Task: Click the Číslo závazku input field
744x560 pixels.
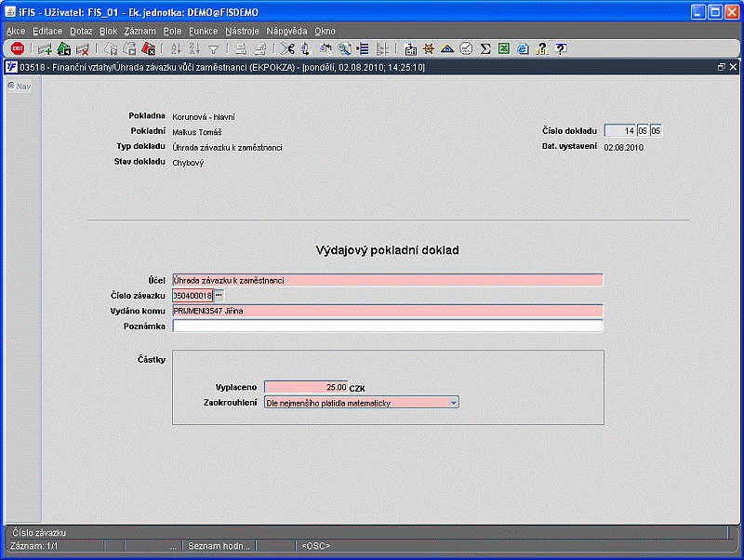Action: coord(193,296)
